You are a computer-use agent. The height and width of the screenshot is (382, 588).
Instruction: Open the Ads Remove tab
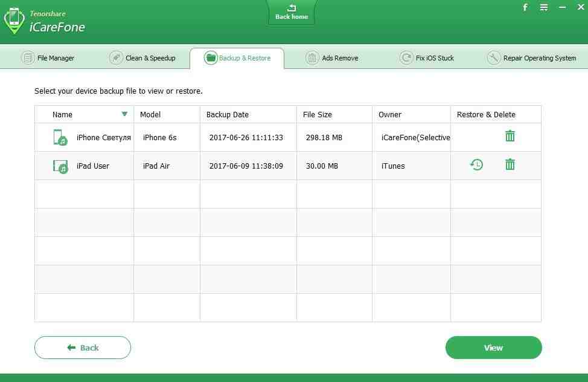click(x=332, y=58)
